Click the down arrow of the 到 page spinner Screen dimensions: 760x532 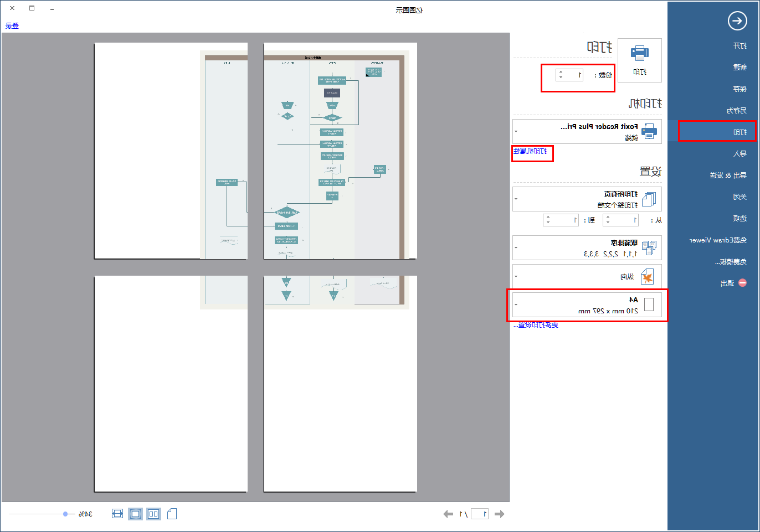click(x=548, y=223)
